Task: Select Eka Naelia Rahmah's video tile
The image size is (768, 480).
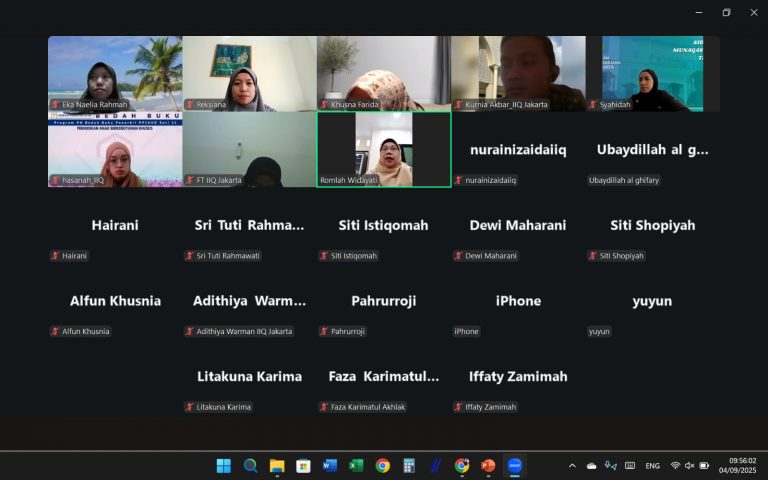Action: 115,73
